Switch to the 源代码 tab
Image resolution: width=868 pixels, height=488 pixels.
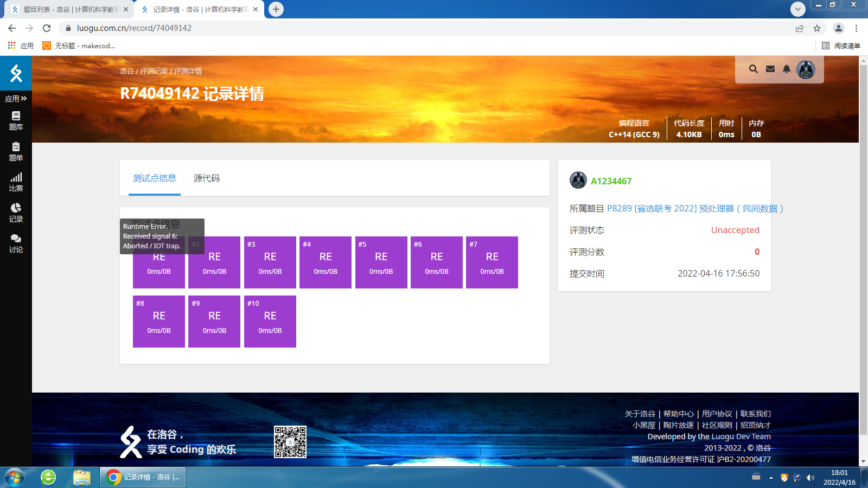(206, 178)
